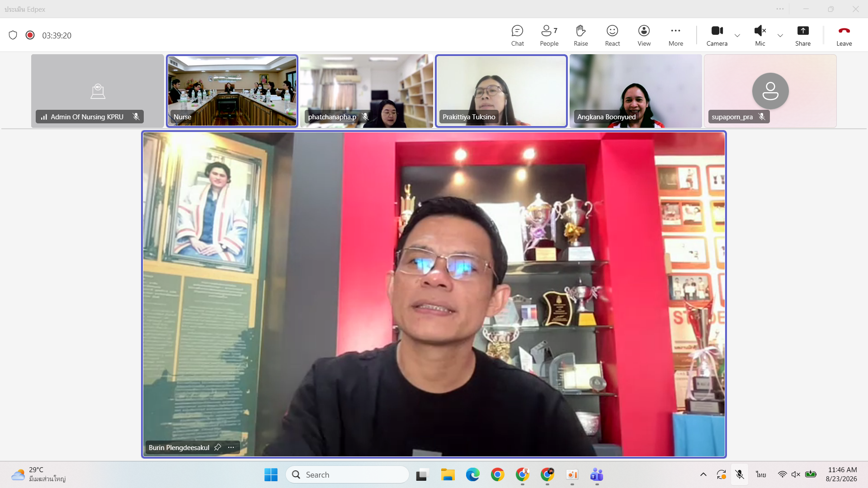The image size is (868, 488).
Task: Share your screen content
Action: click(x=802, y=35)
